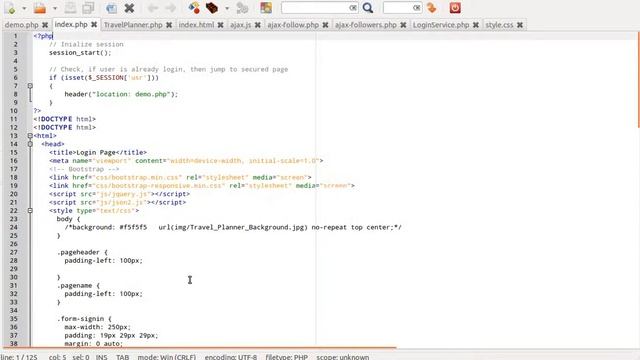Screen dimensions: 640x360
Task: Close the ajax.js tab
Action: pos(258,25)
